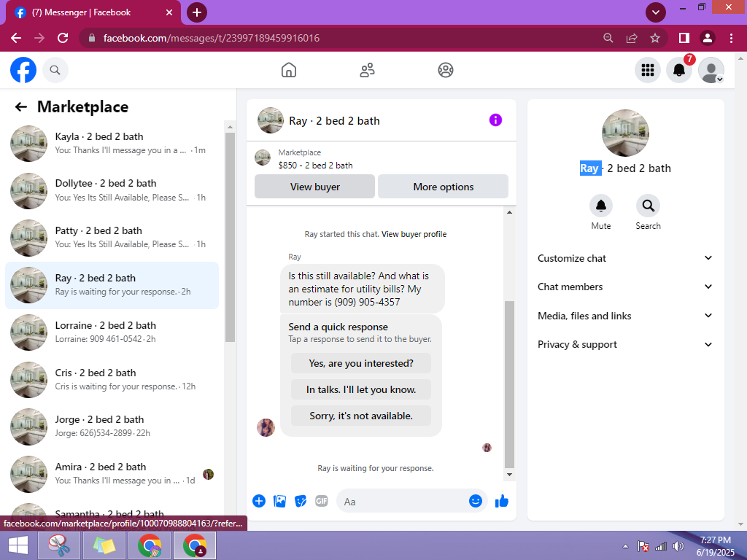Open Sticky Notes from the taskbar
The height and width of the screenshot is (560, 747).
click(x=104, y=545)
